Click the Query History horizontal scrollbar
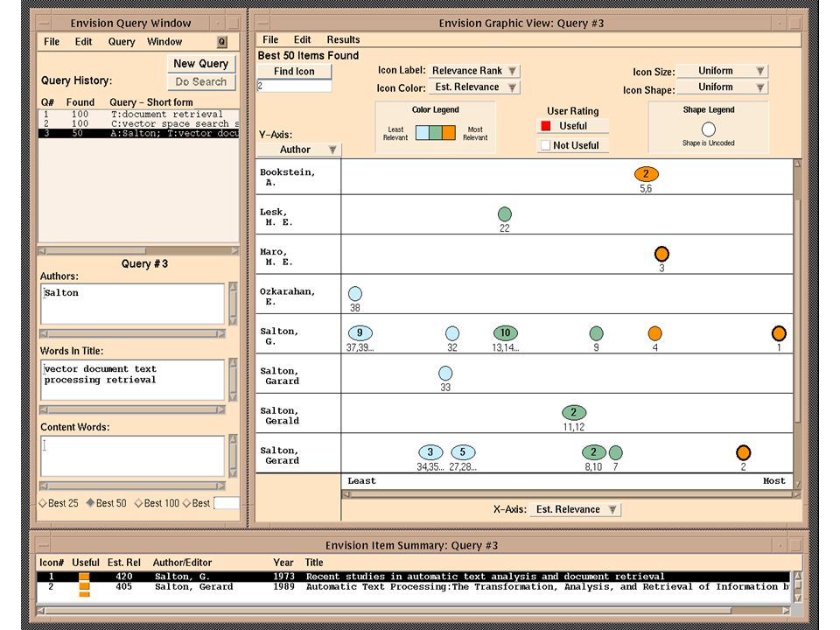The height and width of the screenshot is (630, 840). (138, 251)
